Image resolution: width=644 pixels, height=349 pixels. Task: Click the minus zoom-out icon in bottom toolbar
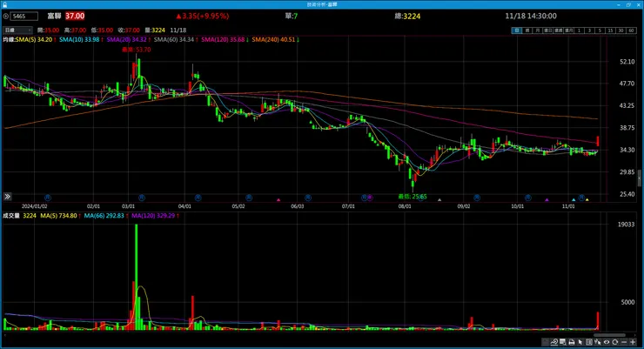coord(624,342)
